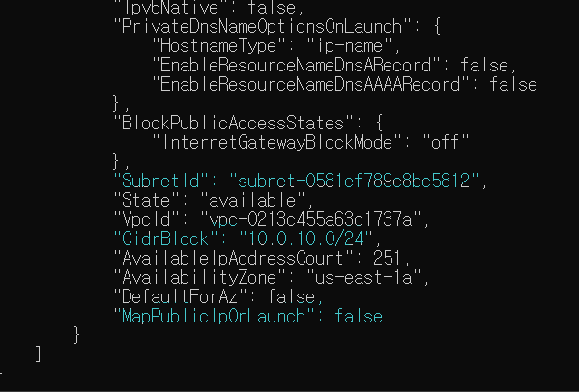This screenshot has height=392, width=579.
Task: Click the AvailableIpAddressCount number 251
Action: pos(387,258)
